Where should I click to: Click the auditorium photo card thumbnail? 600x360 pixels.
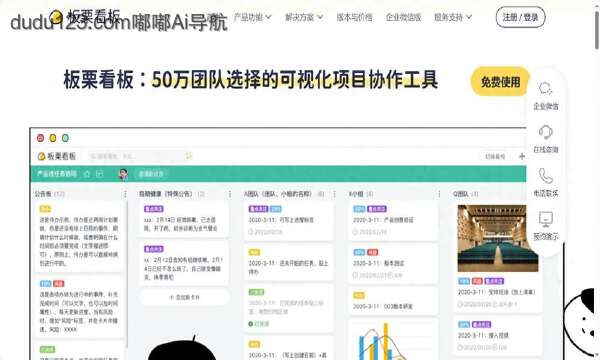coord(497,238)
